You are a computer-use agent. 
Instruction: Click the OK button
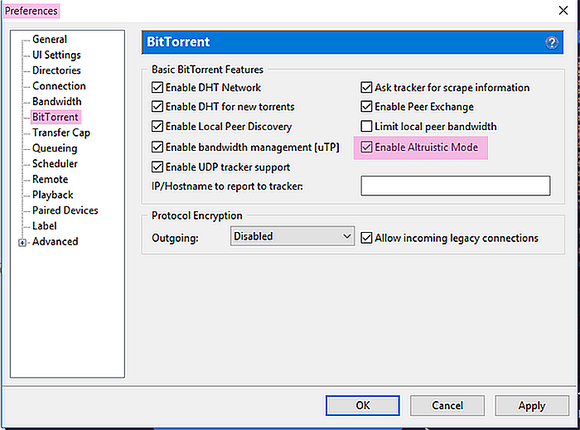[x=362, y=405]
